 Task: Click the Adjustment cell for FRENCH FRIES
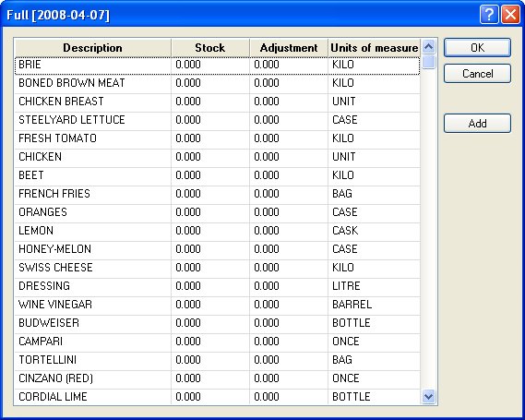pyautogui.click(x=289, y=194)
